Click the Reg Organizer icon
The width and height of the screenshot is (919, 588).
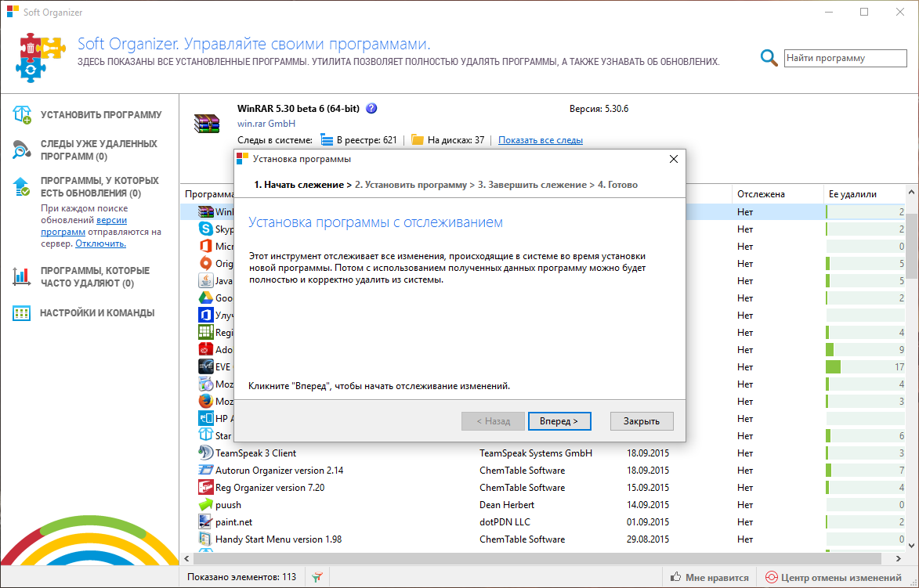point(206,487)
